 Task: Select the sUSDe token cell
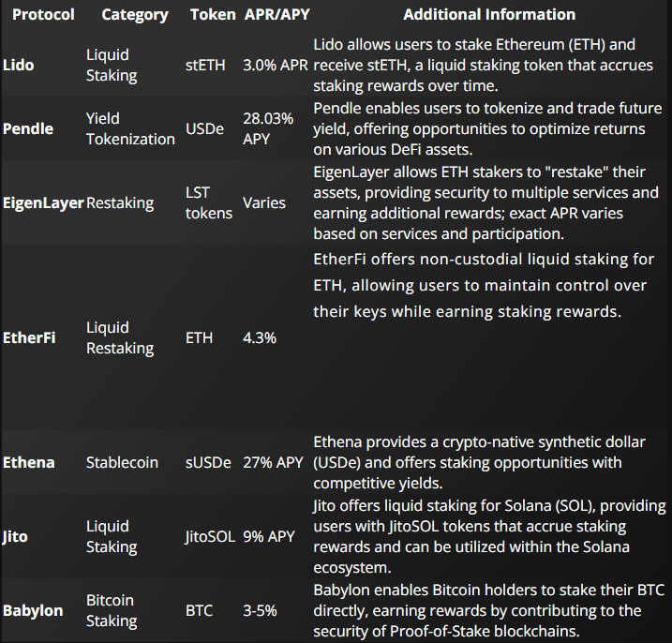[x=209, y=462]
